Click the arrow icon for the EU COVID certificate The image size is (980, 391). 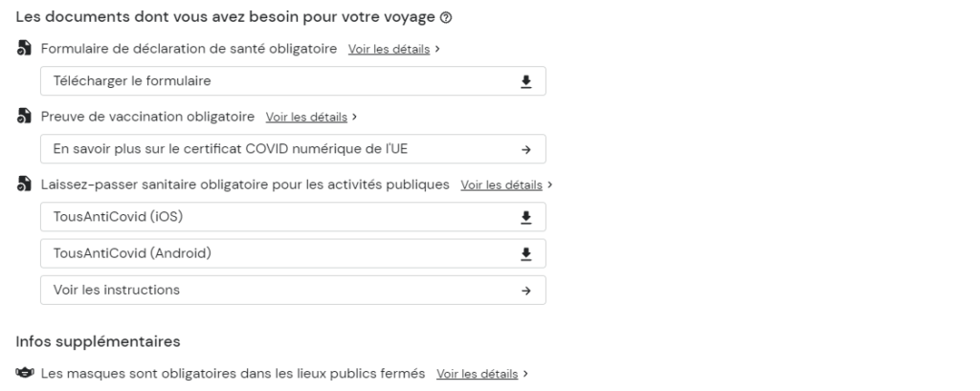(525, 149)
